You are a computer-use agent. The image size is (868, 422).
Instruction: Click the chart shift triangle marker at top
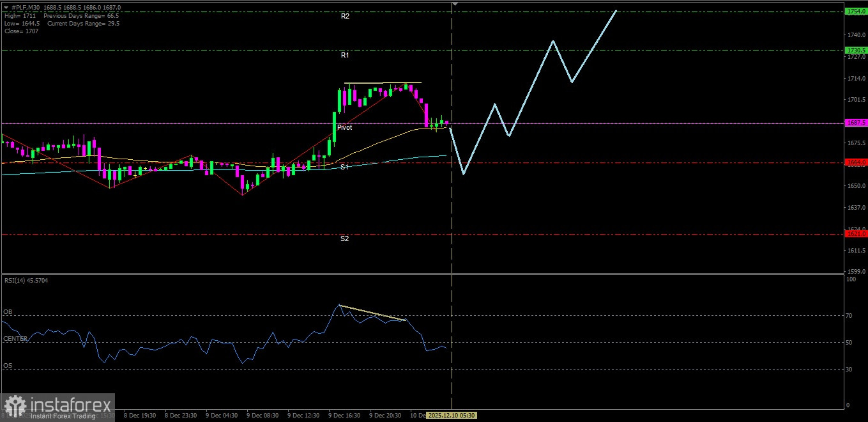pyautogui.click(x=455, y=4)
